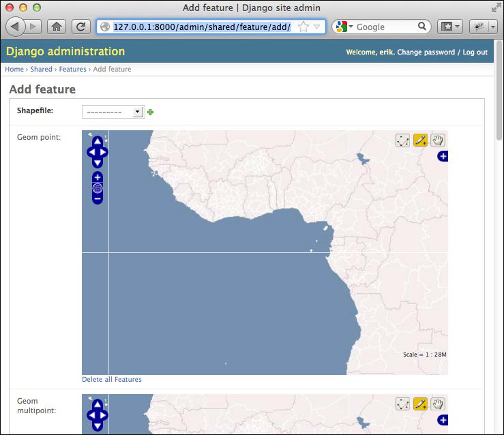
Task: Pan Geom point map east arrow
Action: point(103,152)
